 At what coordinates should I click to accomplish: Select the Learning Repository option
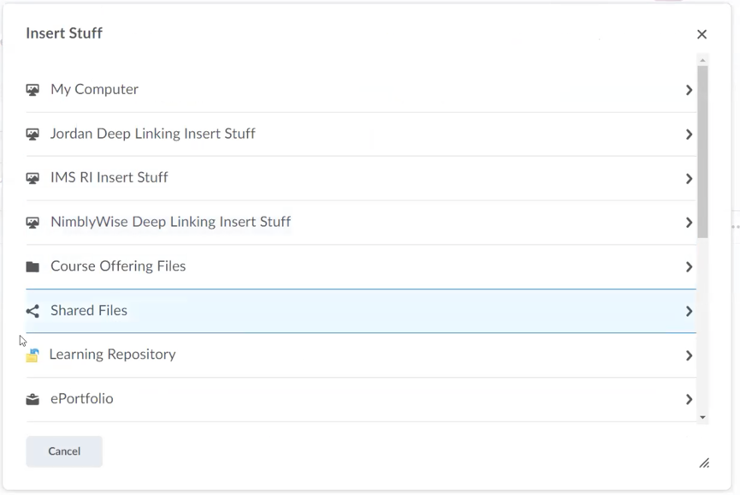pos(361,355)
